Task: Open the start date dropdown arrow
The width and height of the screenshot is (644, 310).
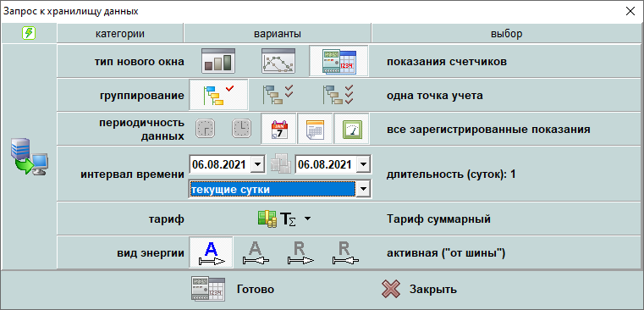Action: (x=257, y=165)
